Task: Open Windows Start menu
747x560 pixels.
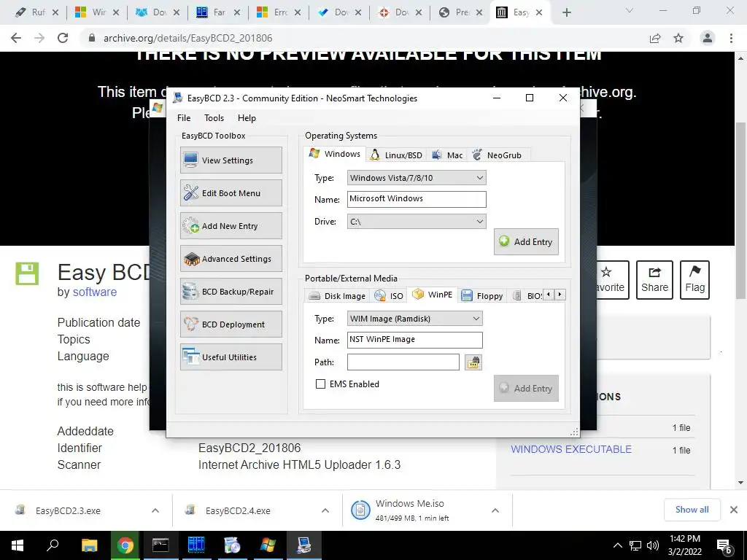Action: [x=18, y=545]
